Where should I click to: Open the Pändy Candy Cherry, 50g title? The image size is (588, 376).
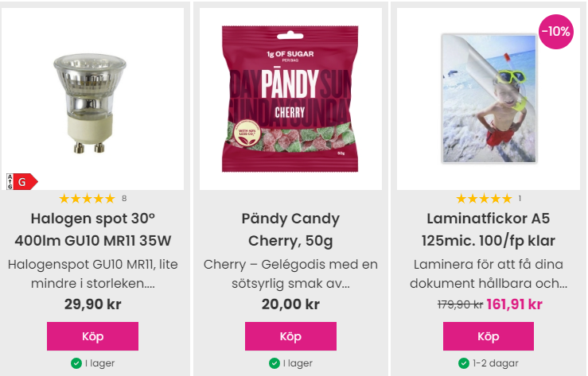pos(290,230)
